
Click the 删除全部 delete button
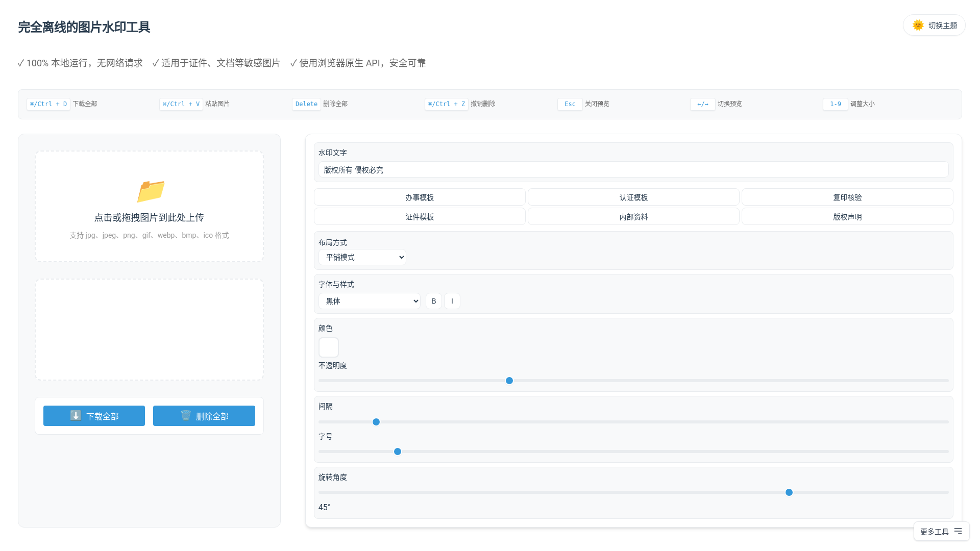(x=204, y=416)
